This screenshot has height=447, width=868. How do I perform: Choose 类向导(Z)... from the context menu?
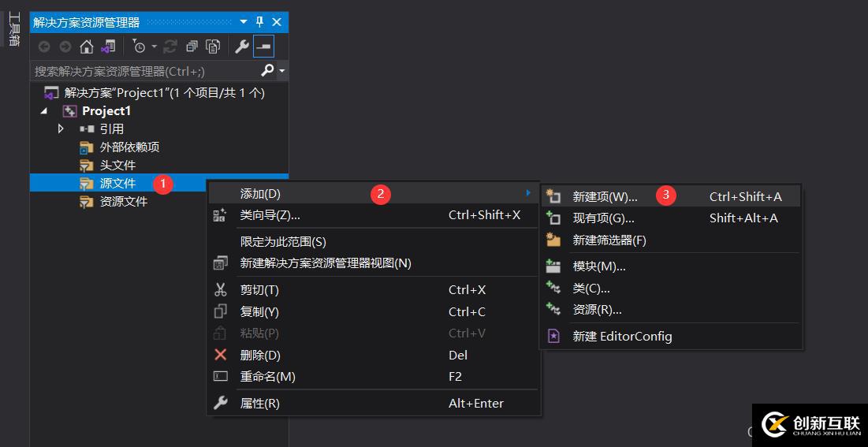coord(373,215)
